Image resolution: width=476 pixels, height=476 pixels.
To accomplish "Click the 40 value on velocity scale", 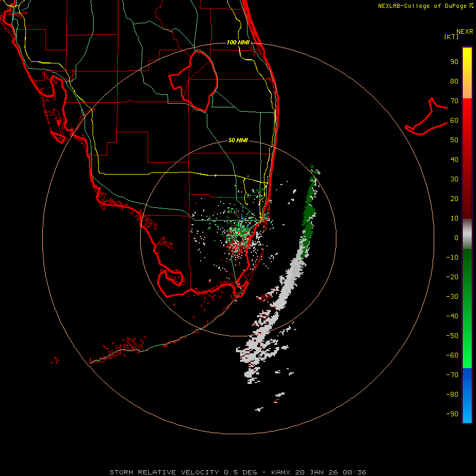I will coord(454,159).
